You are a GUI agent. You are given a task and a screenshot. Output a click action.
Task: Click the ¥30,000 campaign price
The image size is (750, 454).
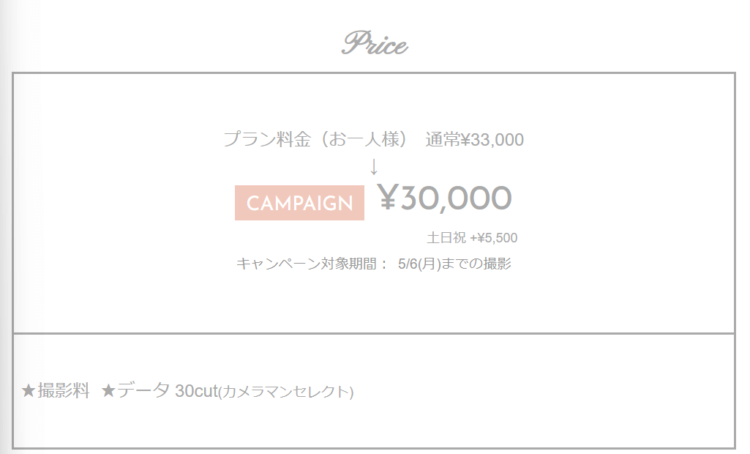click(444, 198)
